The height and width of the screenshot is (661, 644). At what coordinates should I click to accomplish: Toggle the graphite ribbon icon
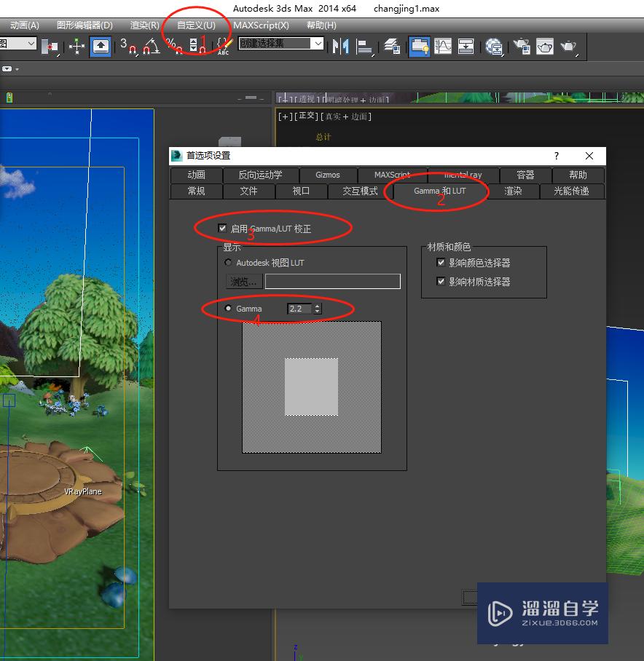tap(419, 46)
